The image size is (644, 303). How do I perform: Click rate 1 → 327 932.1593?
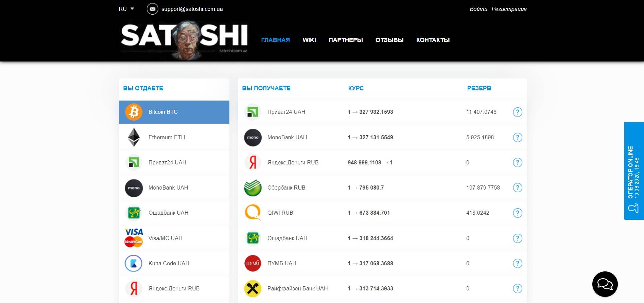pyautogui.click(x=370, y=112)
